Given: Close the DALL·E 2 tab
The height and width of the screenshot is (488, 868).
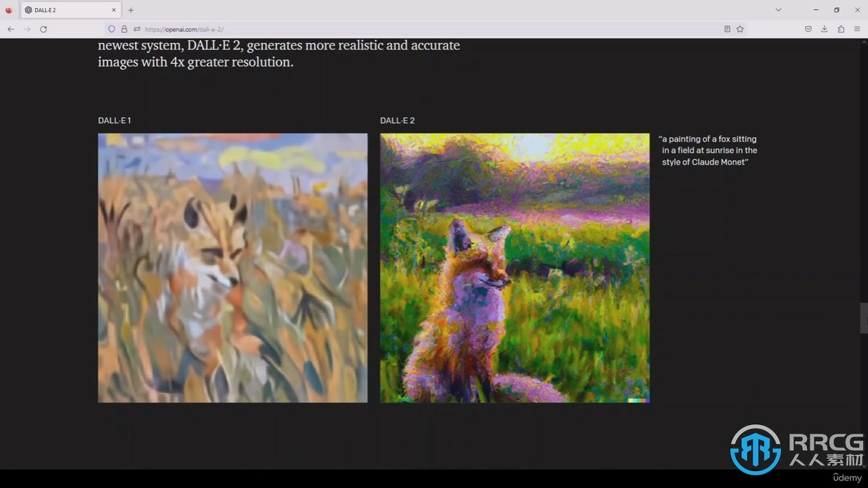Looking at the screenshot, I should [113, 10].
